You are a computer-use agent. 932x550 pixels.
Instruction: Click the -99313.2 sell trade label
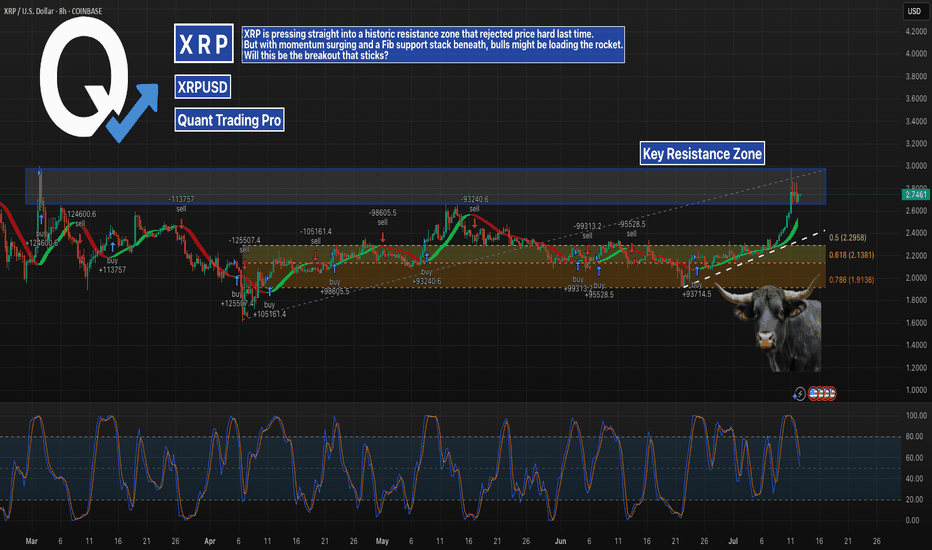tap(587, 231)
